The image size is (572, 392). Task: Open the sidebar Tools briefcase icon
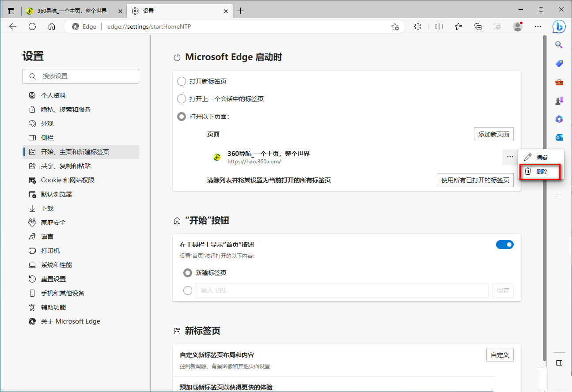coord(559,82)
